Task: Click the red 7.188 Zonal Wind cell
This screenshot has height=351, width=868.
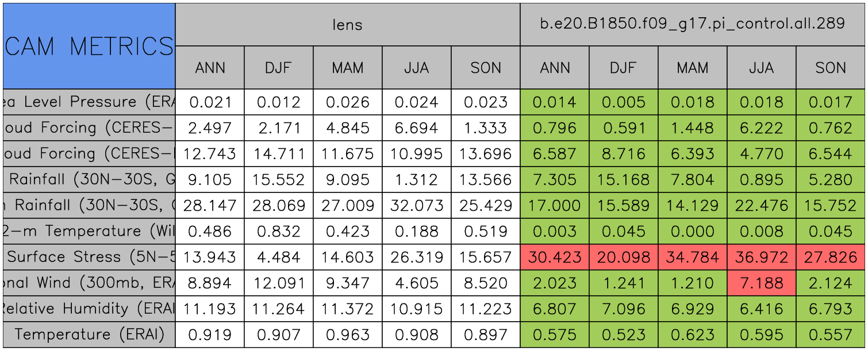Action: (x=761, y=283)
